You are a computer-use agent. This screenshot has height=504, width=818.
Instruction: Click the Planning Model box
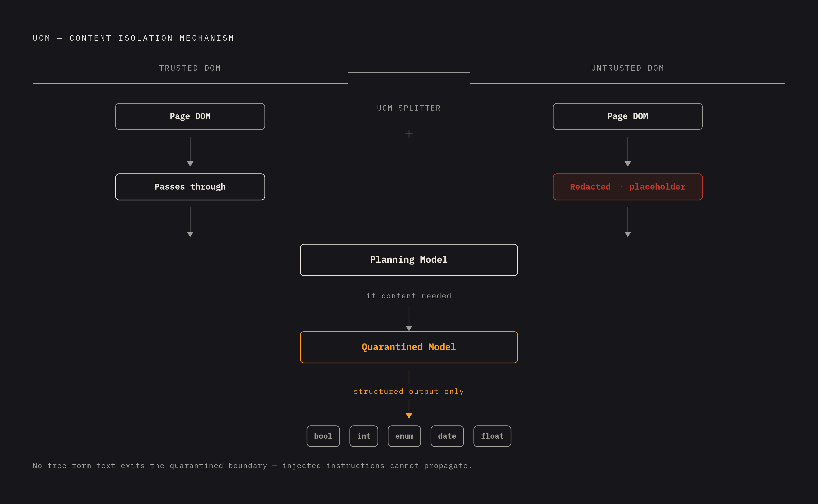[409, 260]
